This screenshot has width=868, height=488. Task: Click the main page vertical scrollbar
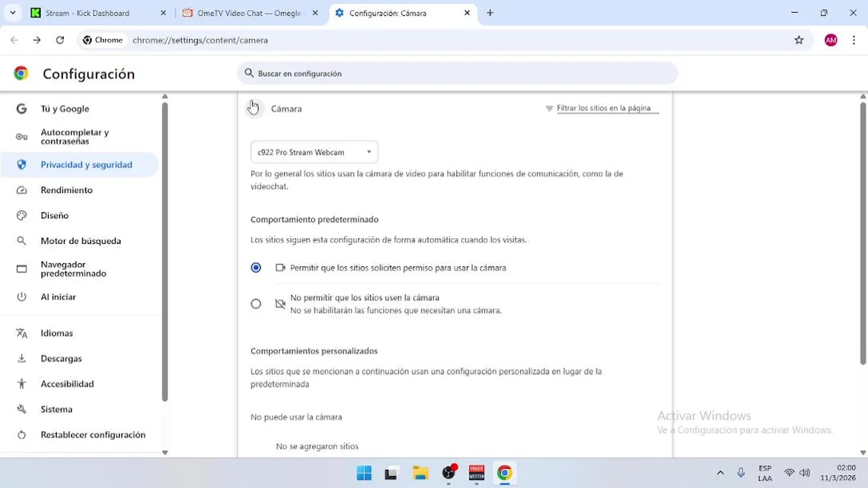point(863,232)
